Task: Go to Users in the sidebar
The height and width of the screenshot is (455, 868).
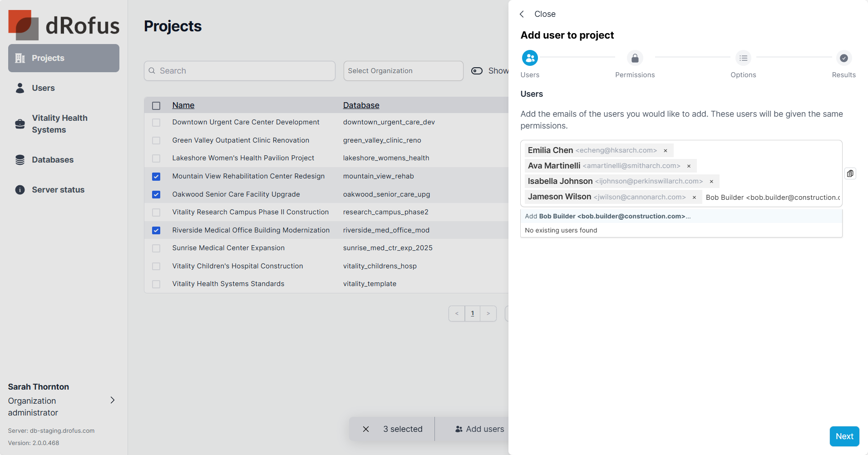Action: pos(43,88)
